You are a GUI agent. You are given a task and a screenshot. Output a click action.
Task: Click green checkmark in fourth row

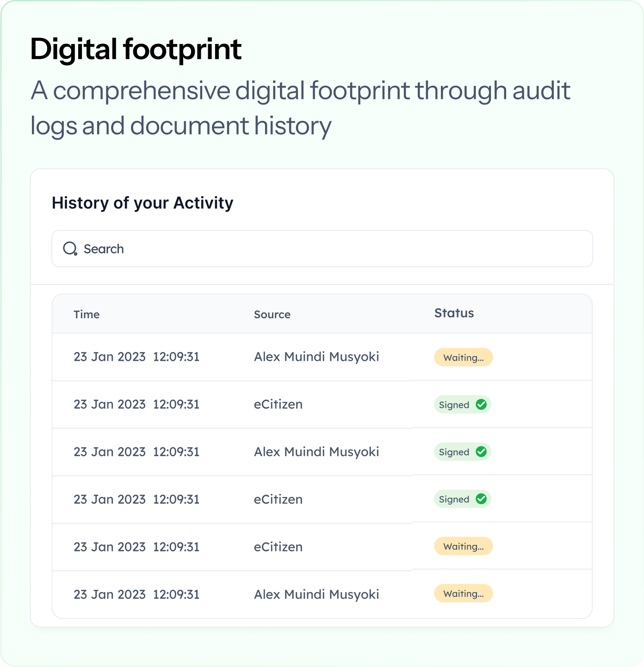click(x=481, y=499)
